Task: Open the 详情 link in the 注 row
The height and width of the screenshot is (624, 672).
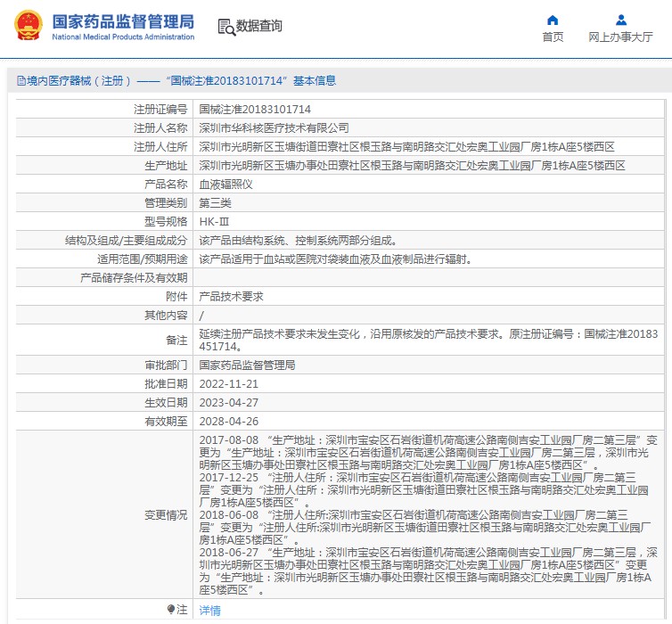Action: pos(209,611)
